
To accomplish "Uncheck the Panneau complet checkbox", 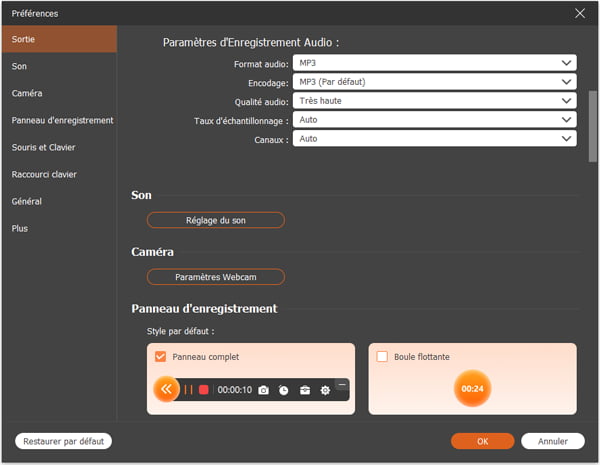I will (x=160, y=356).
